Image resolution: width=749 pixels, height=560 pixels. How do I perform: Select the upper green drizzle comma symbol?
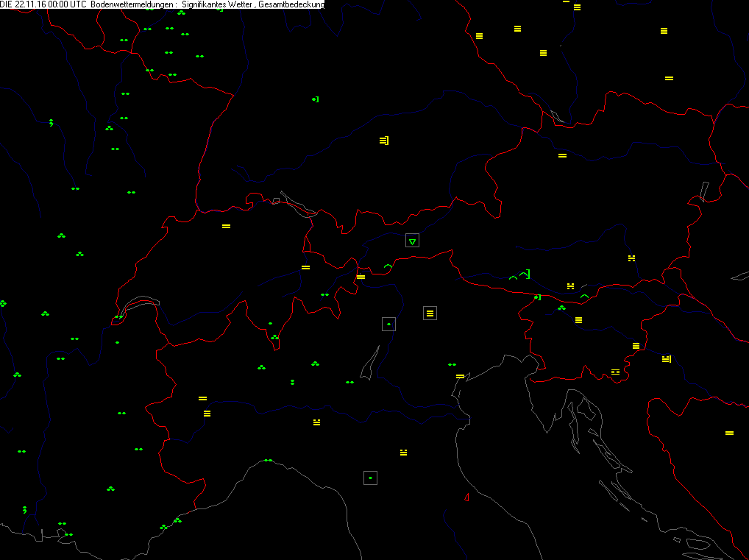point(51,123)
